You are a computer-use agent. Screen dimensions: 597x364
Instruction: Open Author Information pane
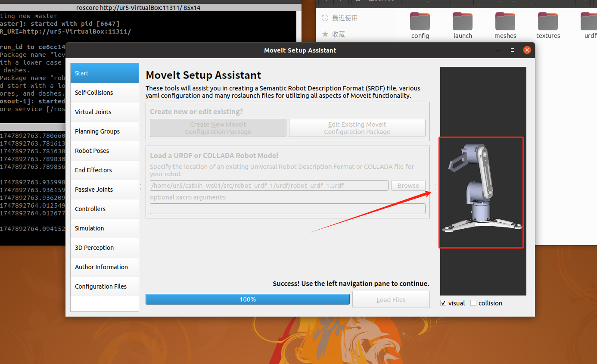pos(105,267)
